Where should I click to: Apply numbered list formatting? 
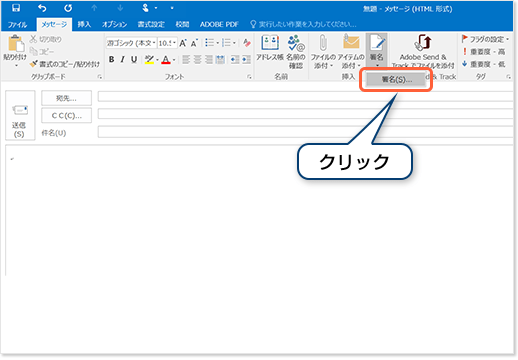(x=226, y=43)
